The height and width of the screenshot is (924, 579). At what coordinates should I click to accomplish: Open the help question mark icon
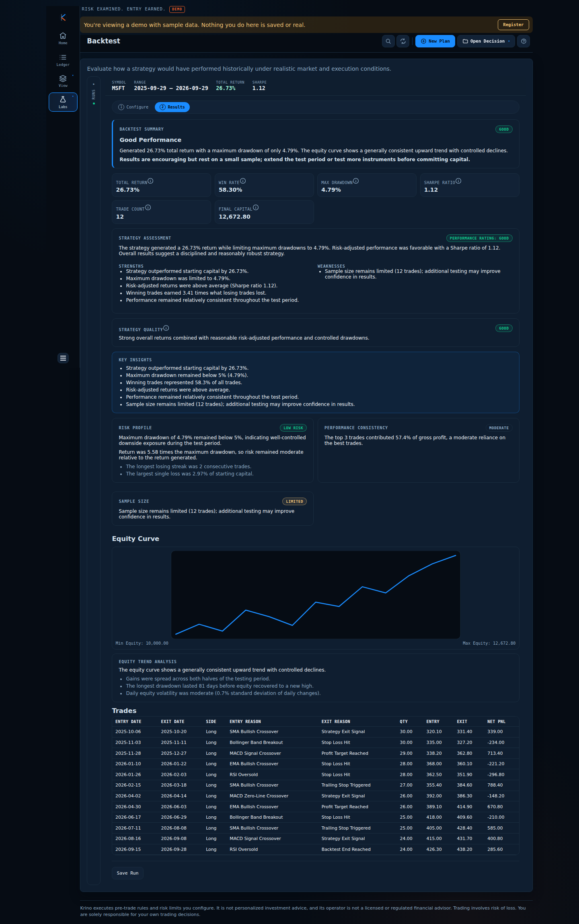tap(524, 41)
